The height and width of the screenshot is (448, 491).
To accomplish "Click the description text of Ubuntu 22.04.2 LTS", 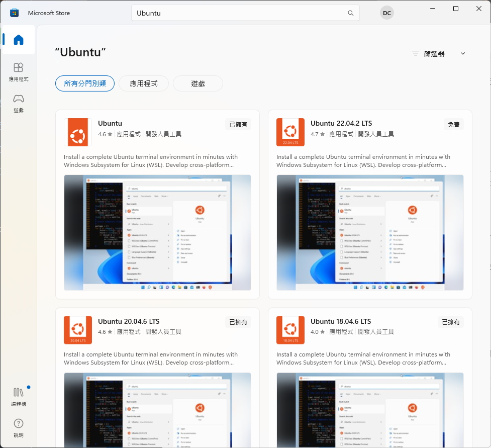I will tap(363, 161).
